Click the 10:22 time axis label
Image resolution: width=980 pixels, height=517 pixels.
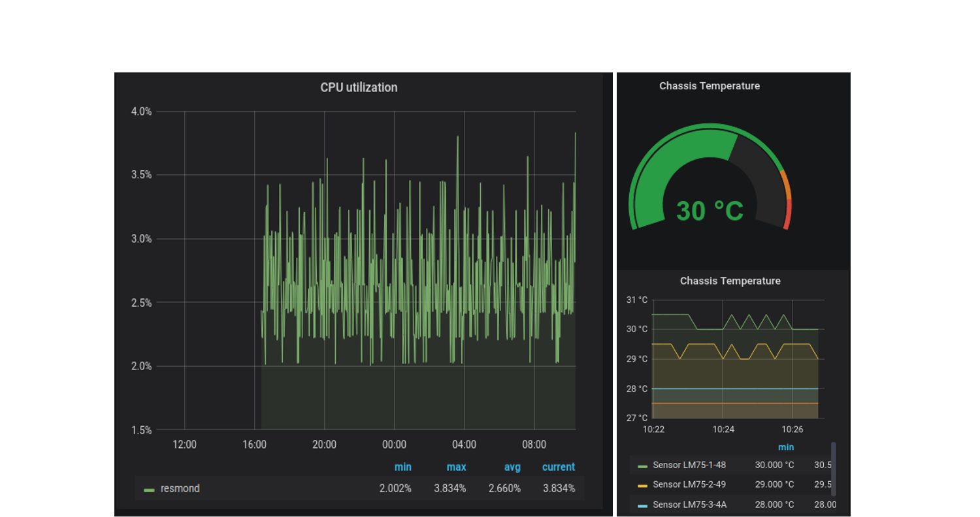tap(653, 430)
